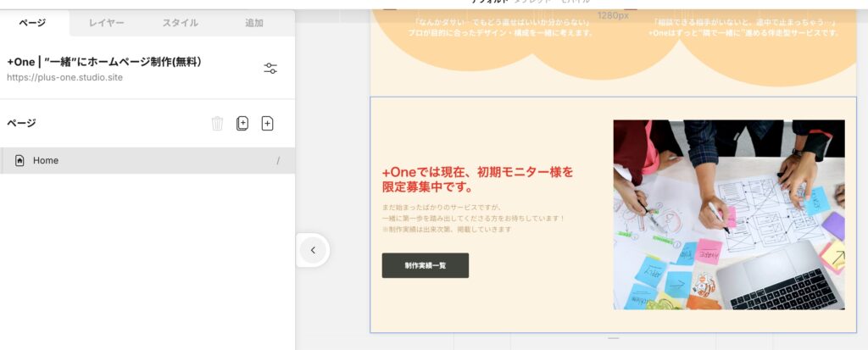
Task: Click the delete page trash icon
Action: coord(218,124)
